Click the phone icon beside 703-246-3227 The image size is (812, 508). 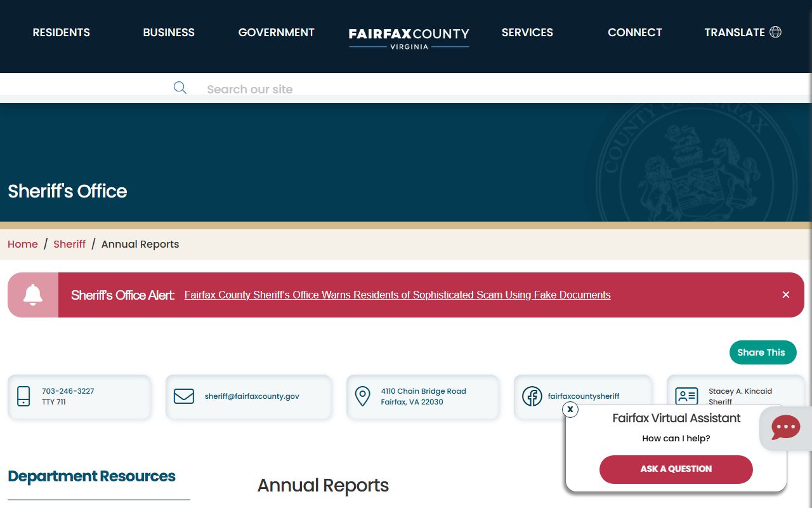(23, 396)
